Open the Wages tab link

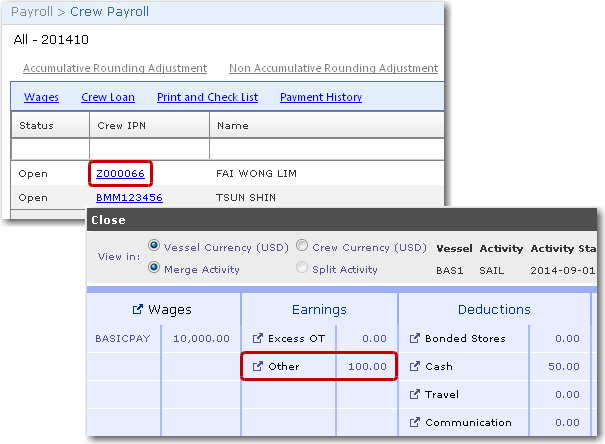coord(41,97)
